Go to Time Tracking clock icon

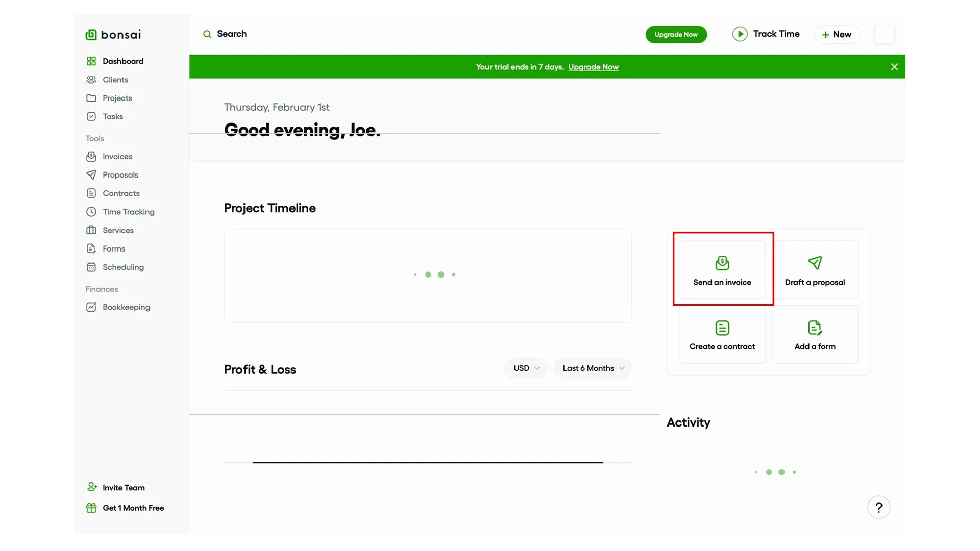coord(91,212)
